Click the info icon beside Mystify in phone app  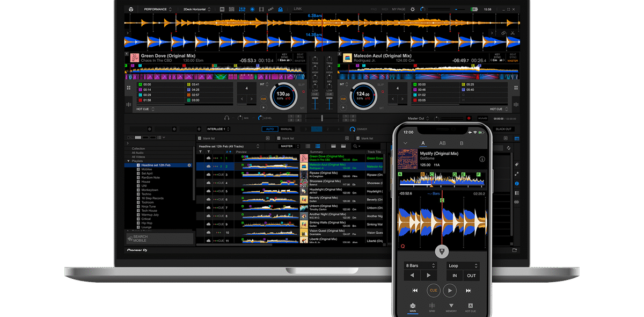pyautogui.click(x=482, y=159)
